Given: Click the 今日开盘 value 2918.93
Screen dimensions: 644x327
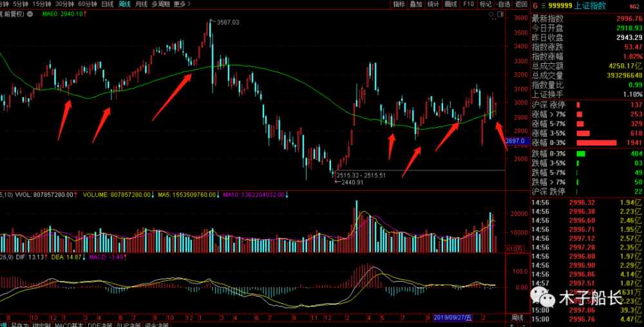Looking at the screenshot, I should click(x=629, y=28).
